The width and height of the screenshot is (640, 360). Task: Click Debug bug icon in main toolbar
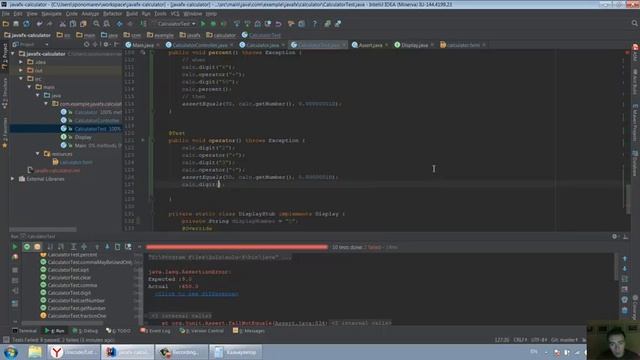(213, 24)
